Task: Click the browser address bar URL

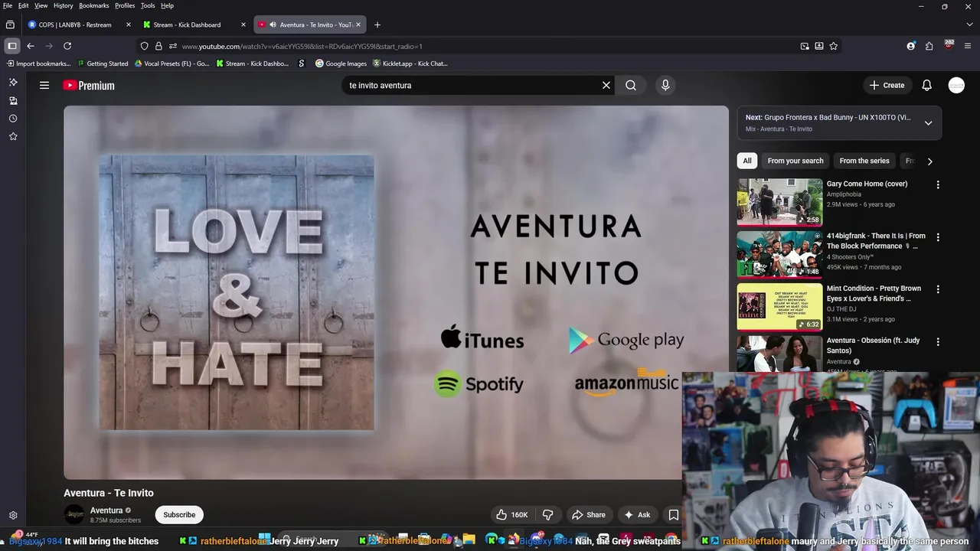Action: 302,46
